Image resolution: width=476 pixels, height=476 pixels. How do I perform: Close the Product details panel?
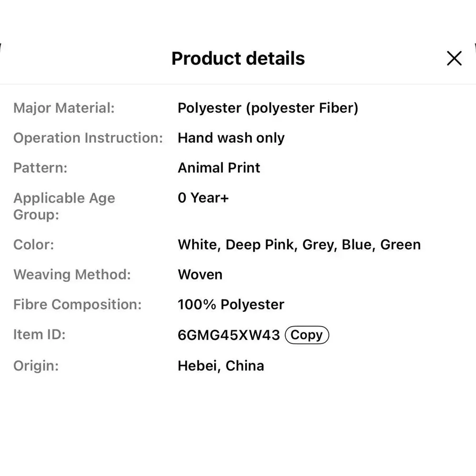454,58
